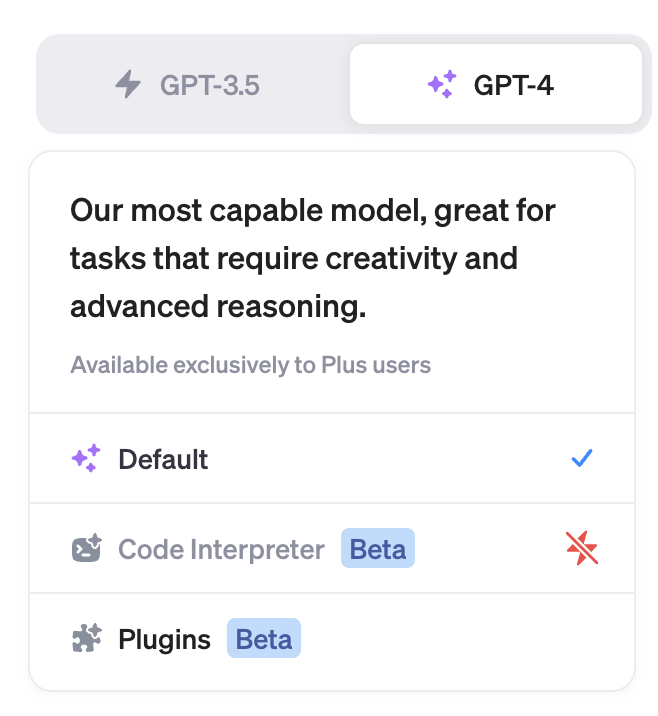
Task: Click the lightning bolt icon for GPT-3.5
Action: tap(128, 85)
